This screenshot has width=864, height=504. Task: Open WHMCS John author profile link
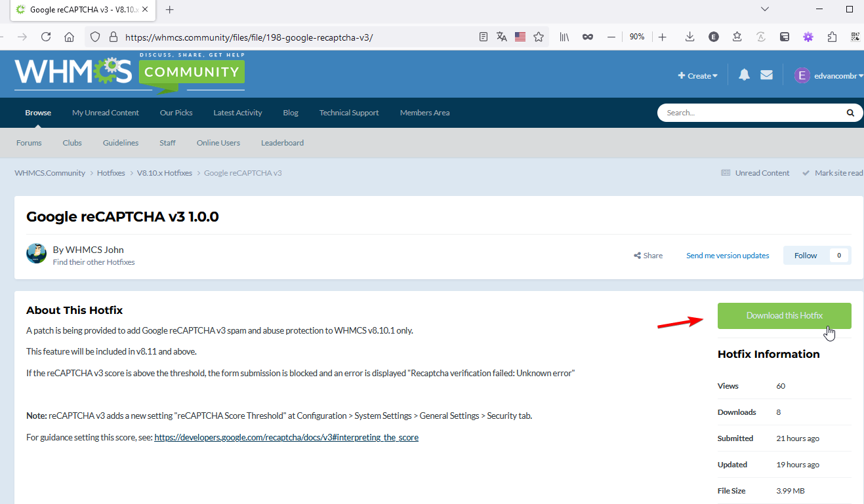94,250
